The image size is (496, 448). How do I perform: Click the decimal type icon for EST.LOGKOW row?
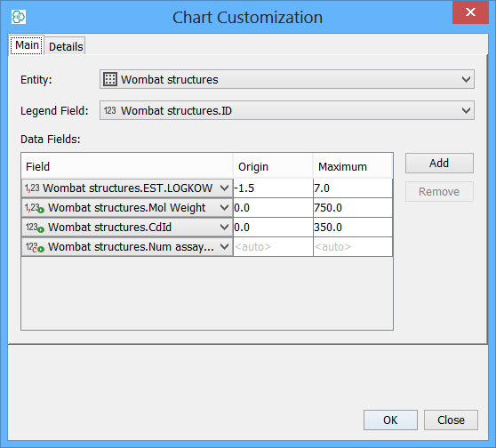point(32,188)
